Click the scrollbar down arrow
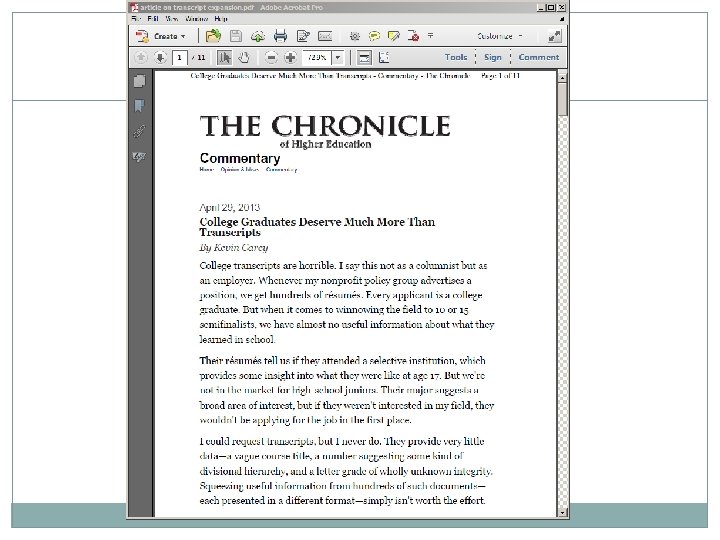 point(562,512)
